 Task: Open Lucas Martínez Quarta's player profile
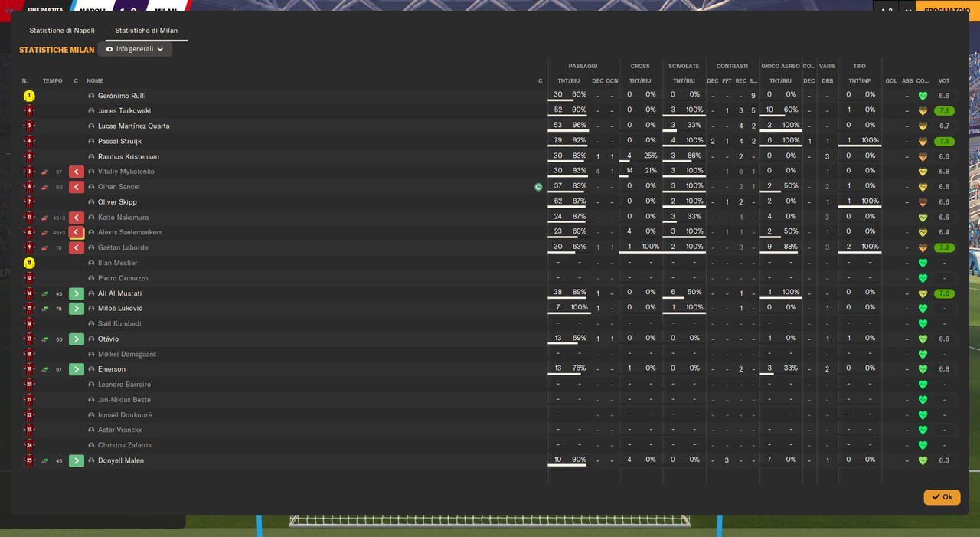pyautogui.click(x=133, y=126)
